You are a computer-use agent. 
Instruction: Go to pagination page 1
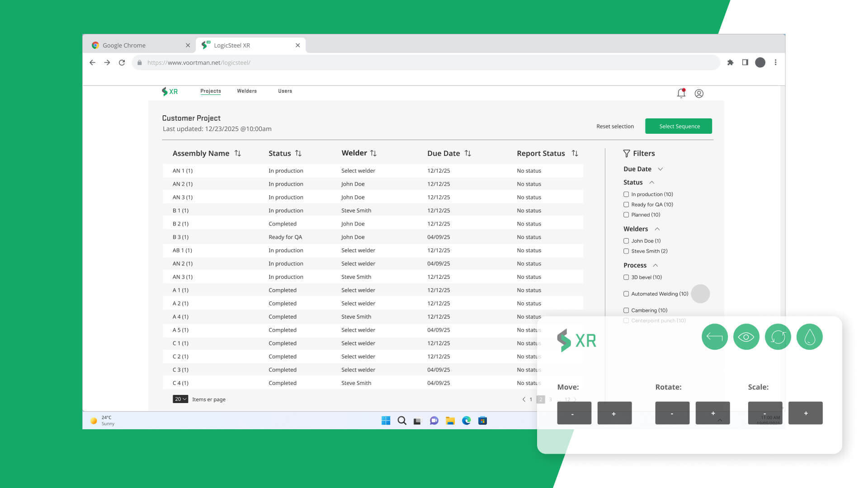(x=531, y=399)
